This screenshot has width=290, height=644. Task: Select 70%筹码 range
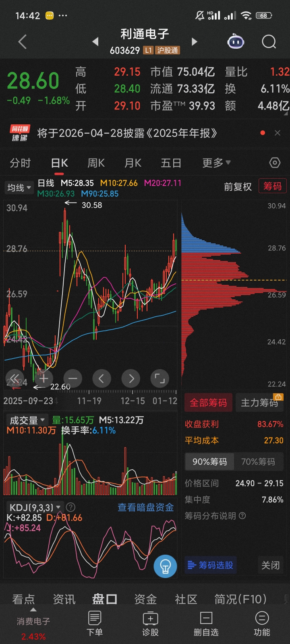[x=258, y=462]
